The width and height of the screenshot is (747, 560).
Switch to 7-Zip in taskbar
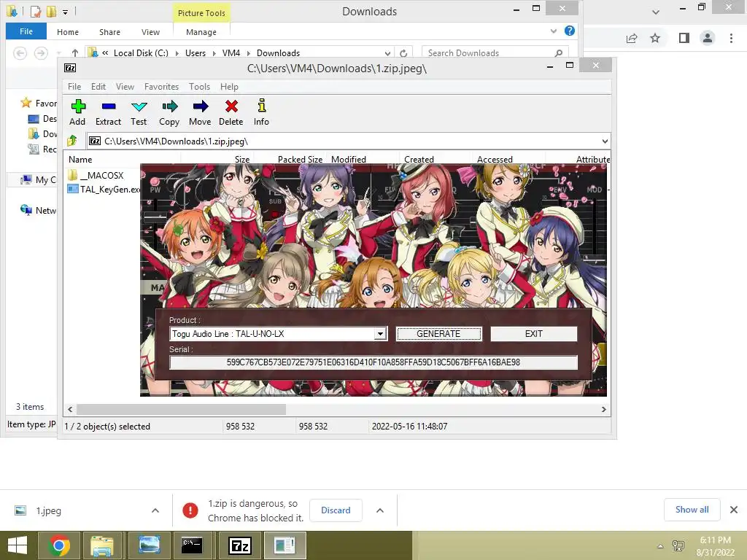(239, 545)
